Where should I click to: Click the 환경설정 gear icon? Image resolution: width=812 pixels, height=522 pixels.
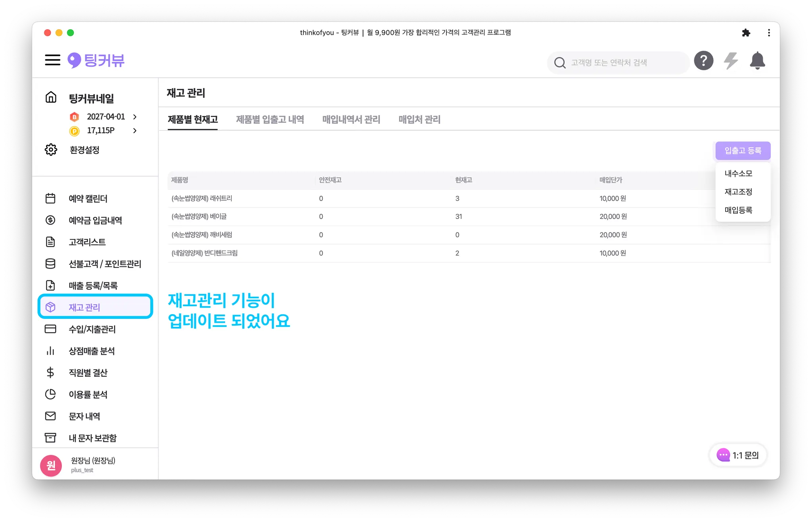point(51,150)
